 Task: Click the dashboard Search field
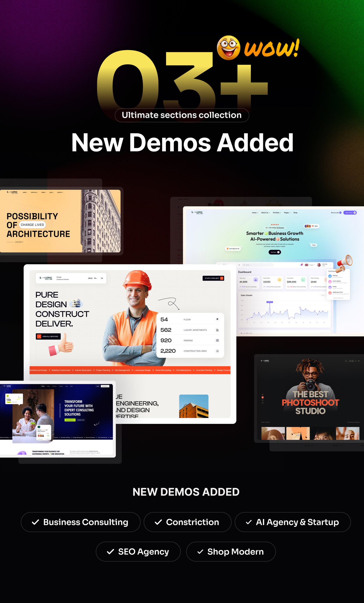point(258,265)
